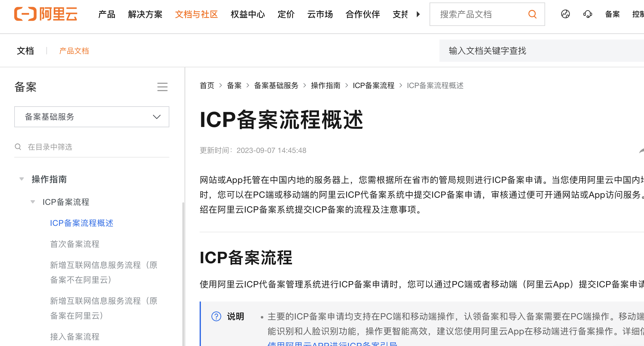Click the question mark note icon
Image resolution: width=644 pixels, height=346 pixels.
point(216,316)
